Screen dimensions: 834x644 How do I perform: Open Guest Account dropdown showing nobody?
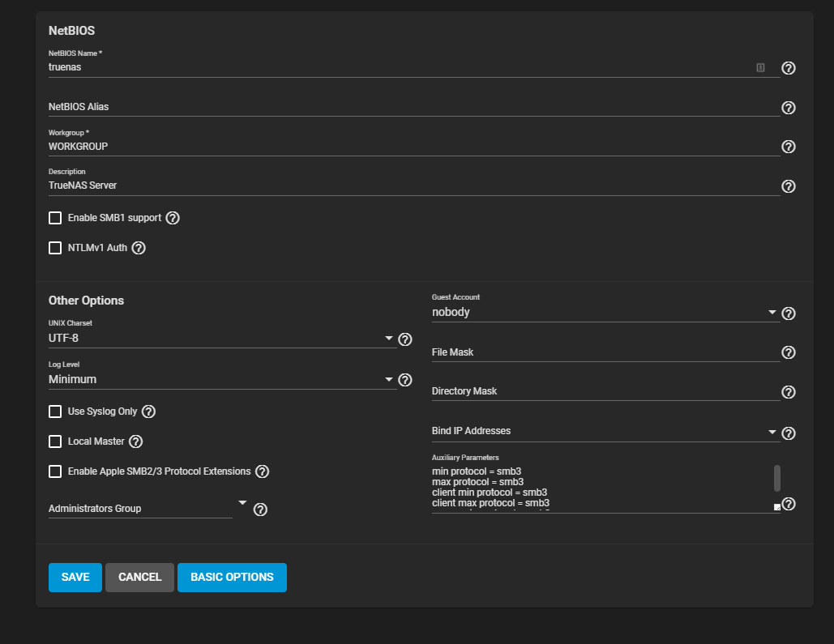click(605, 312)
